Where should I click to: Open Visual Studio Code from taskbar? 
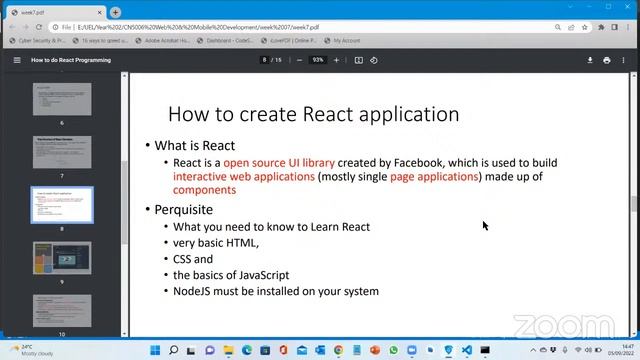(467, 350)
